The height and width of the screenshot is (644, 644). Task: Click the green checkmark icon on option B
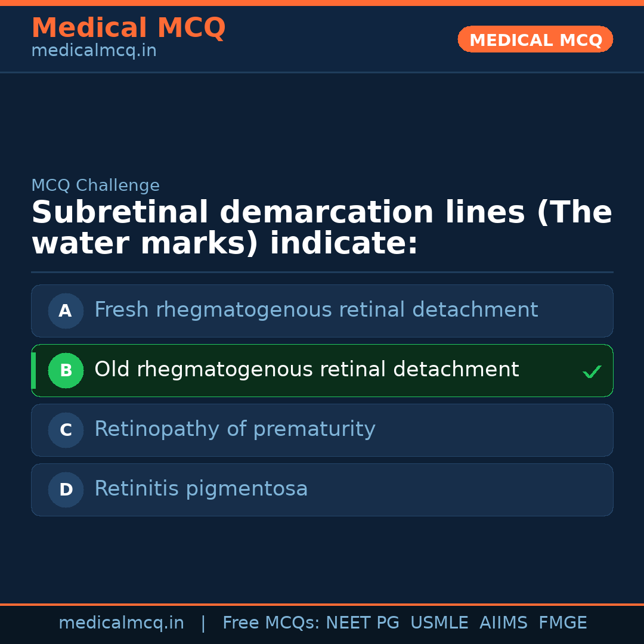(592, 372)
